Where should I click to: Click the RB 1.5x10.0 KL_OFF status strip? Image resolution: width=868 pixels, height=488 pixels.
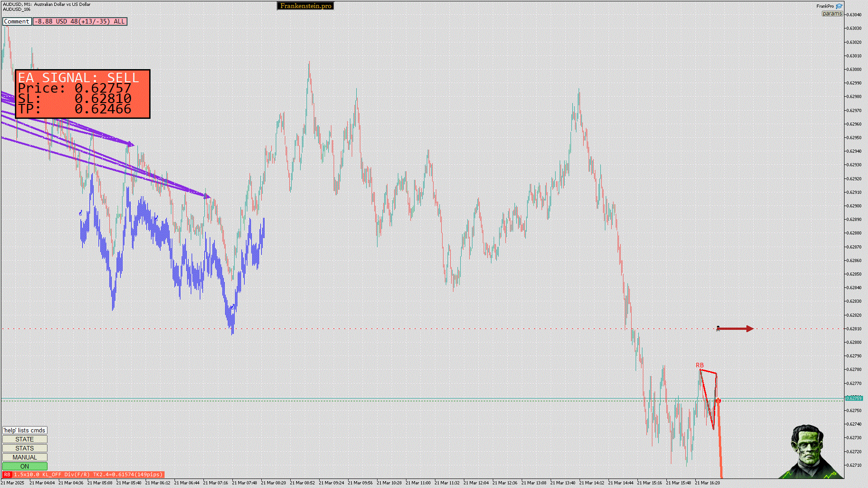pos(88,474)
